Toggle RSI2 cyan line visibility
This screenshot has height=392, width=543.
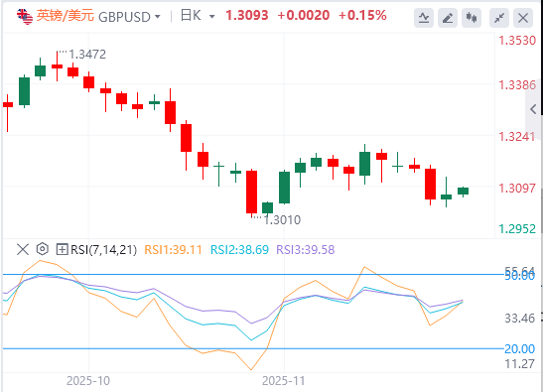point(239,250)
